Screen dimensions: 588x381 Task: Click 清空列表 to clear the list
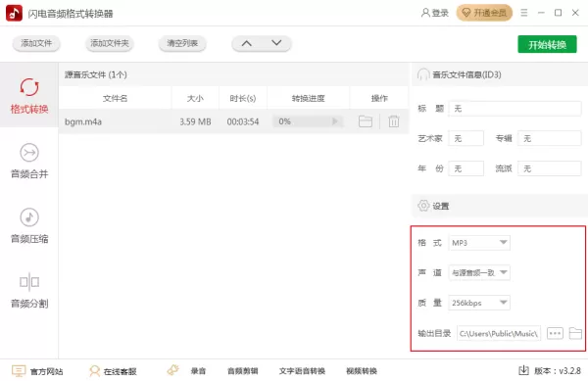[x=182, y=43]
